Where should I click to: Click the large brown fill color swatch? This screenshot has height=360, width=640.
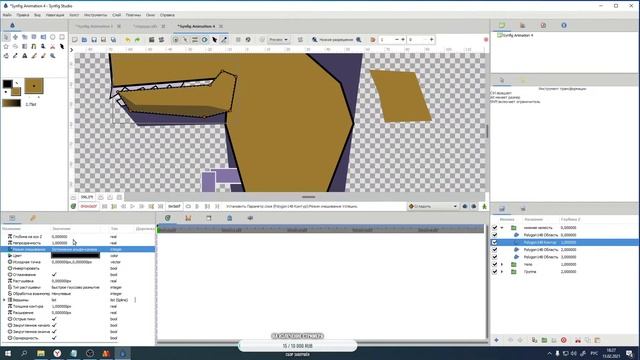[x=34, y=86]
